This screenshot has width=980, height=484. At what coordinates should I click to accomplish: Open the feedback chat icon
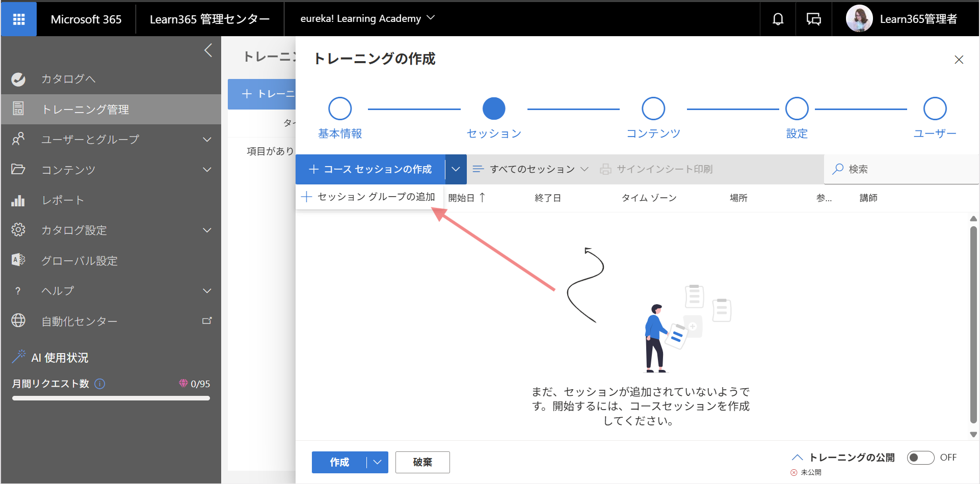[813, 19]
